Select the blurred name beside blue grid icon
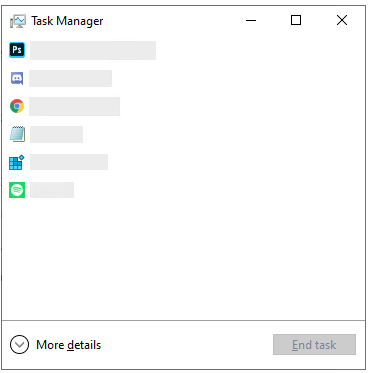This screenshot has width=369, height=373. pos(69,162)
